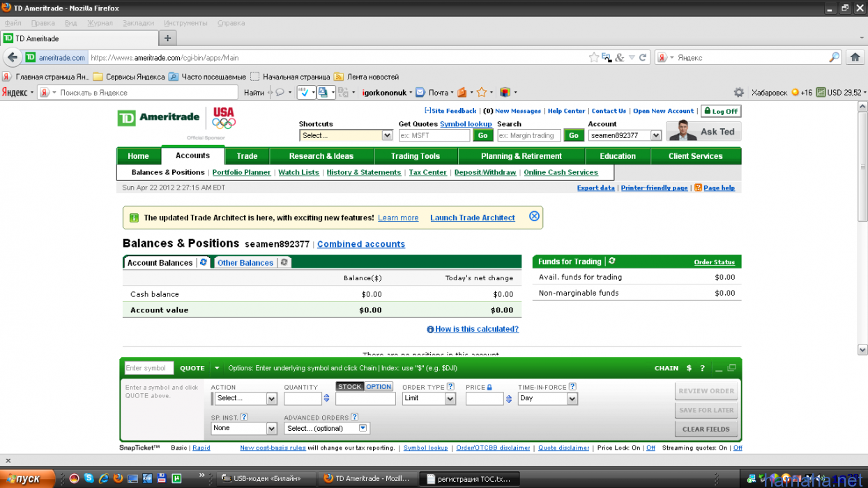868x488 pixels.
Task: Open help for Sp. Inst. field
Action: [x=244, y=417]
